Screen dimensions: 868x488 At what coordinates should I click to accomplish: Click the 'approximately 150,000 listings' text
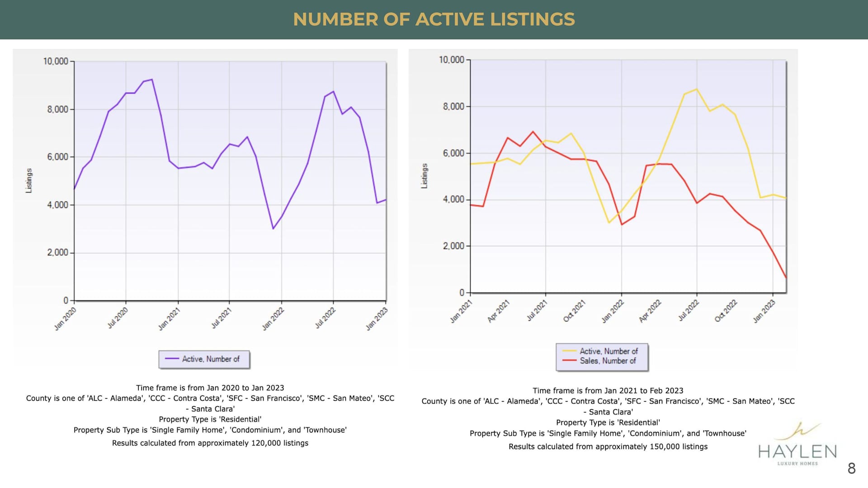[651, 447]
